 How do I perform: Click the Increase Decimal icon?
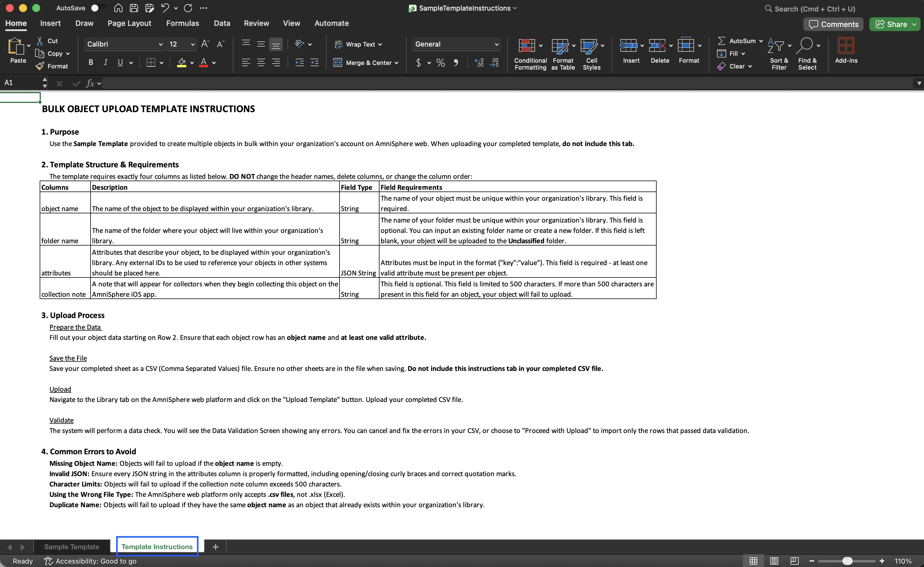479,63
